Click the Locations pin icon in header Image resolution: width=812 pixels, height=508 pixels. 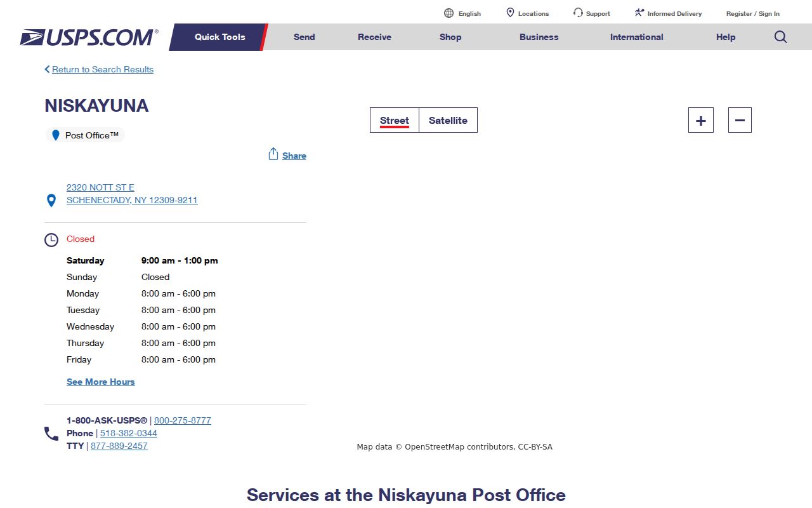click(510, 13)
